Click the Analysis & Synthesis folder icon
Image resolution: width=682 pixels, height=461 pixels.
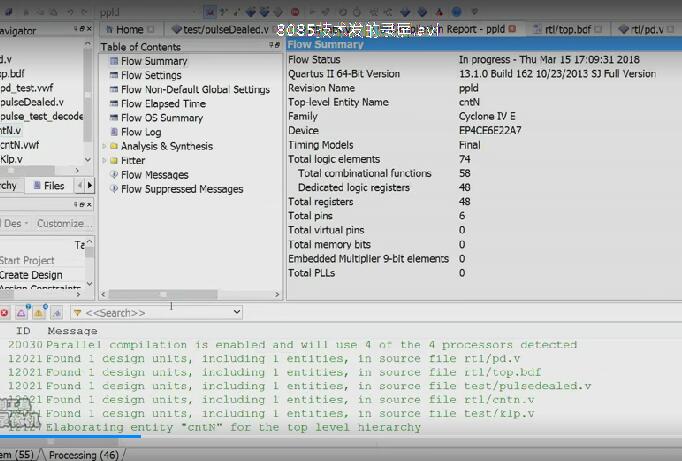[x=114, y=146]
